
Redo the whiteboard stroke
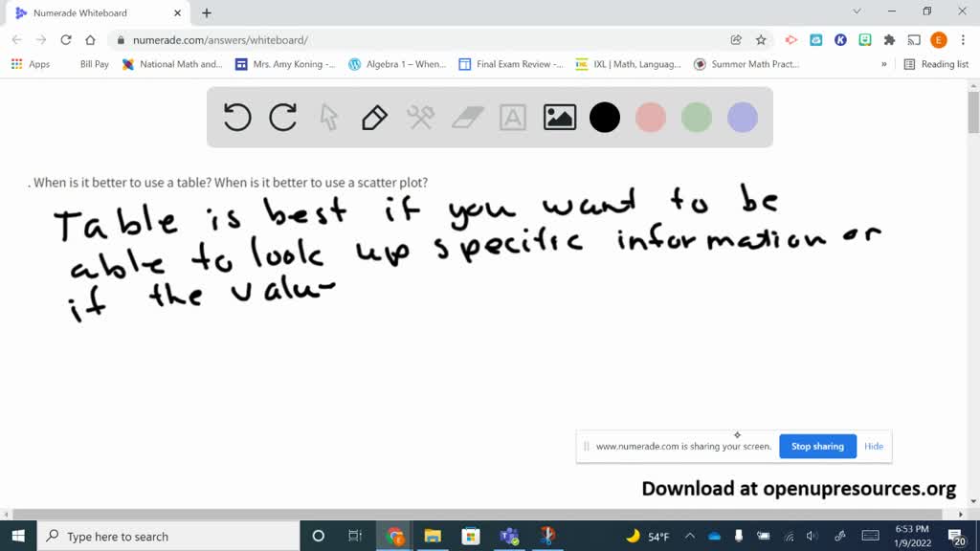282,118
